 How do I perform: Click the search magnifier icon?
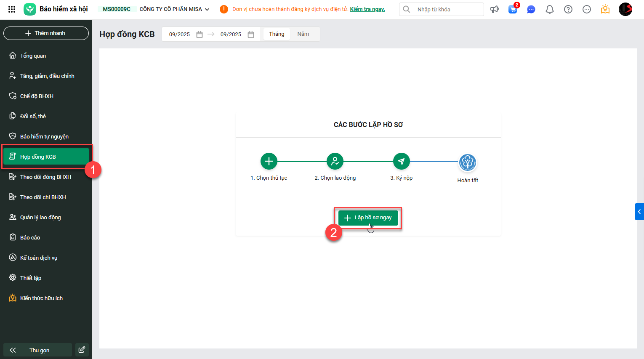coord(407,9)
